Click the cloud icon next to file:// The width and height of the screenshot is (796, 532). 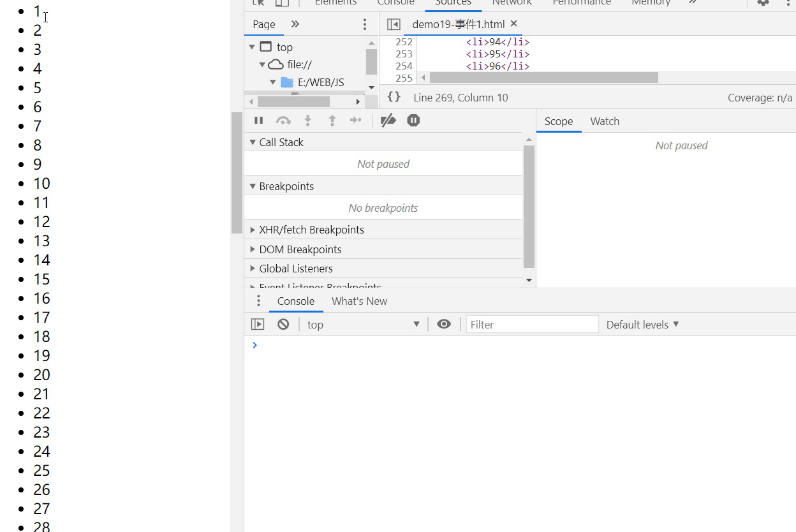click(276, 64)
